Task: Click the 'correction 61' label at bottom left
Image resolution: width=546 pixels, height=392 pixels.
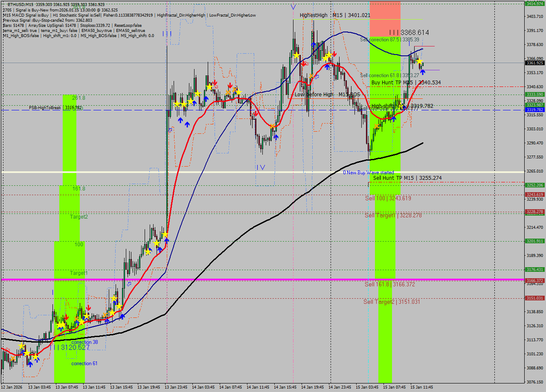Action: [x=84, y=363]
